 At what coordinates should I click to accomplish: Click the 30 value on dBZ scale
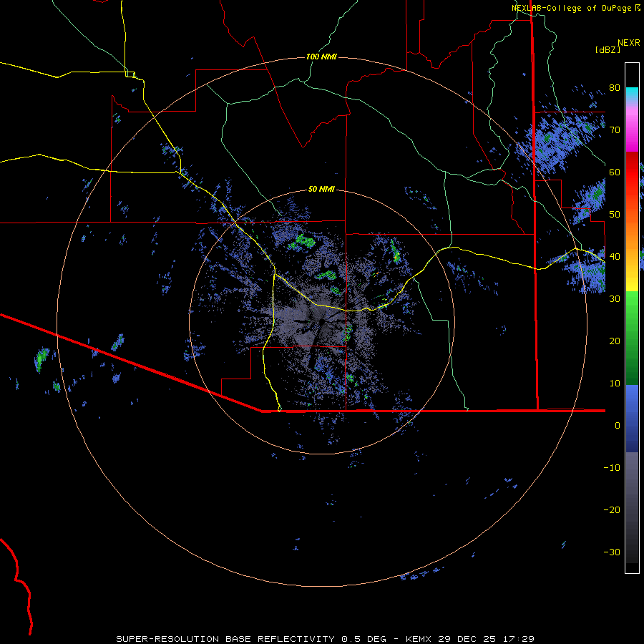pyautogui.click(x=615, y=299)
